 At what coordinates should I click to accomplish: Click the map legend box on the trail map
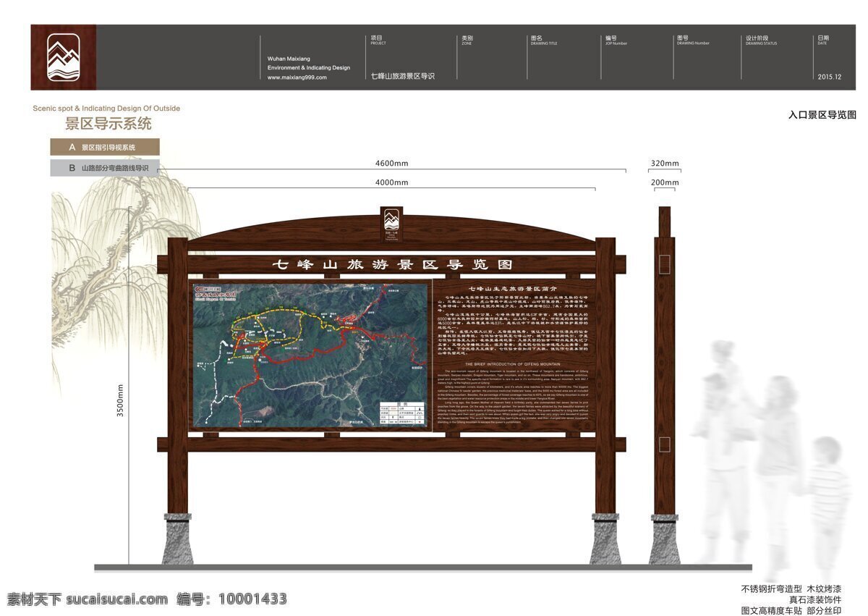click(401, 413)
